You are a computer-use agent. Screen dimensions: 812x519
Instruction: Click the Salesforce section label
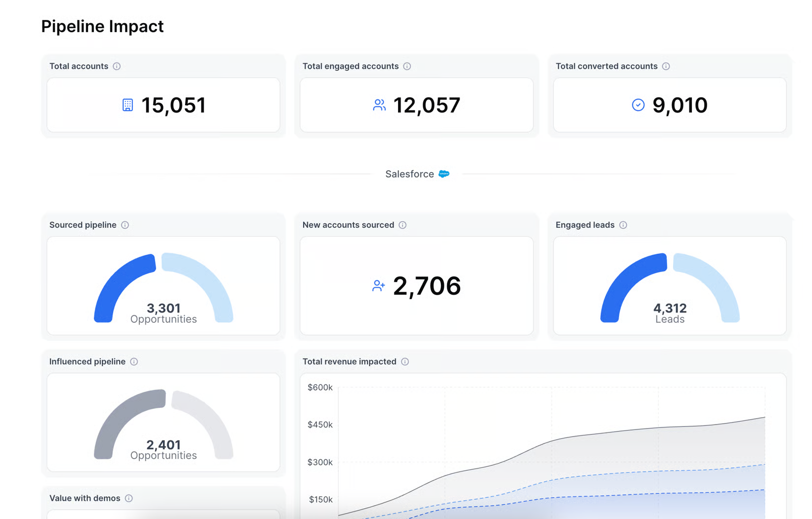[x=409, y=174]
